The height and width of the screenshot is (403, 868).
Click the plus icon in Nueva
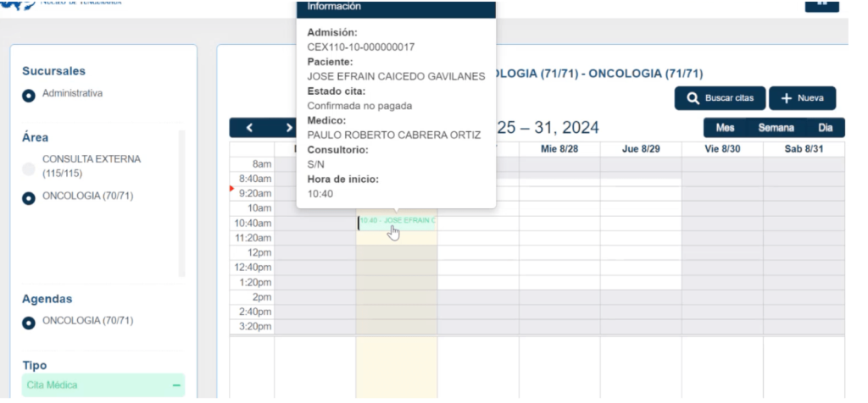click(786, 98)
